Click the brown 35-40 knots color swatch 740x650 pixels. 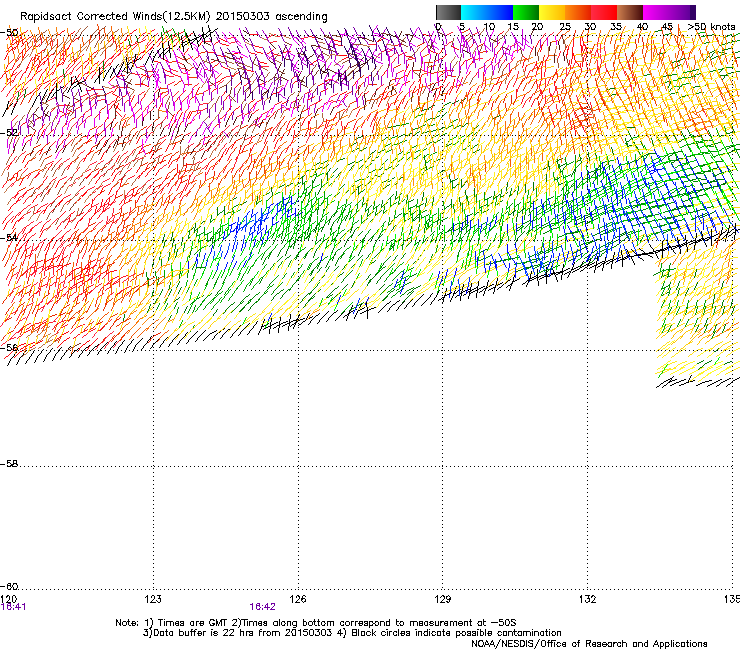[x=630, y=12]
